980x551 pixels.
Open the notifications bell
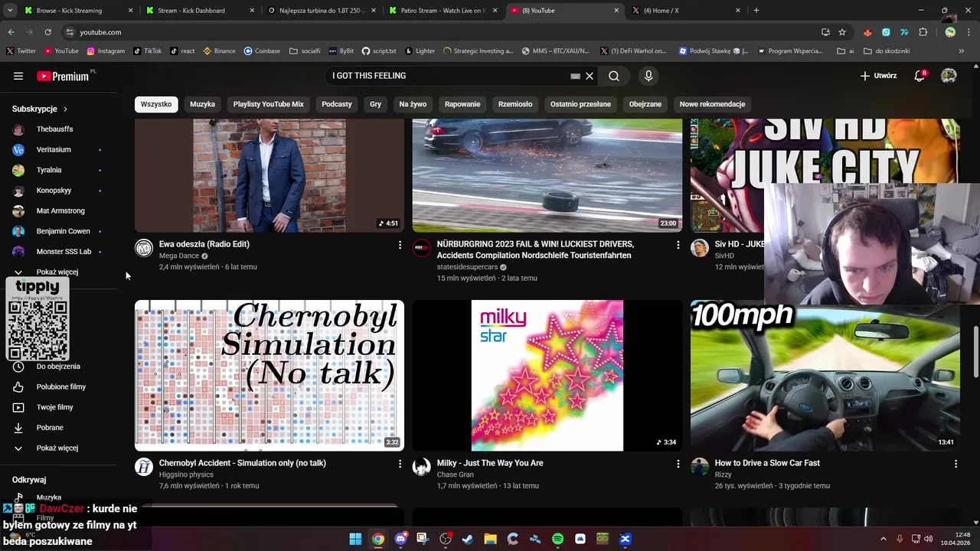tap(920, 76)
